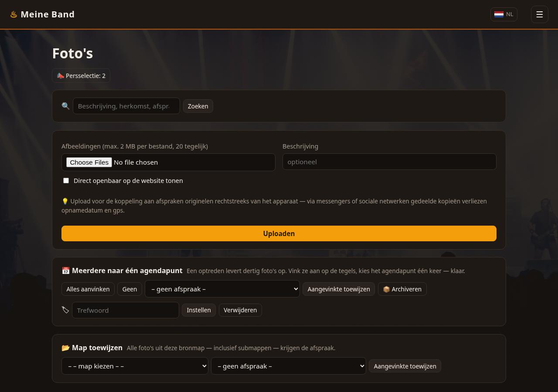Click the Zoeken button
The width and height of the screenshot is (558, 392).
198,106
